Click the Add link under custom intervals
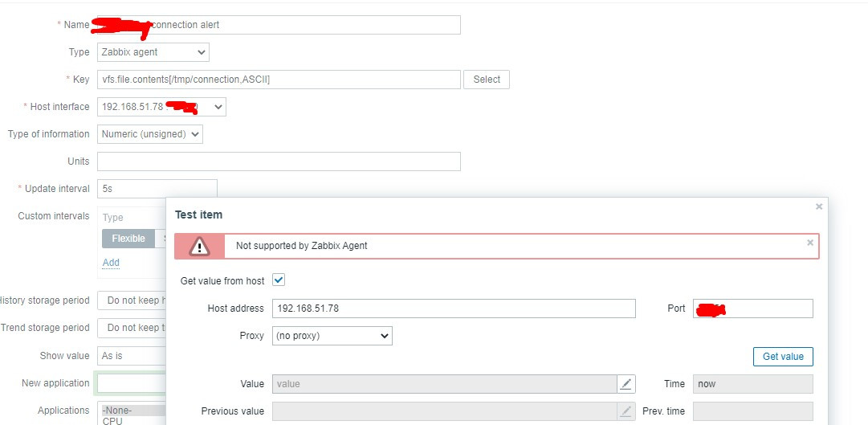 111,263
